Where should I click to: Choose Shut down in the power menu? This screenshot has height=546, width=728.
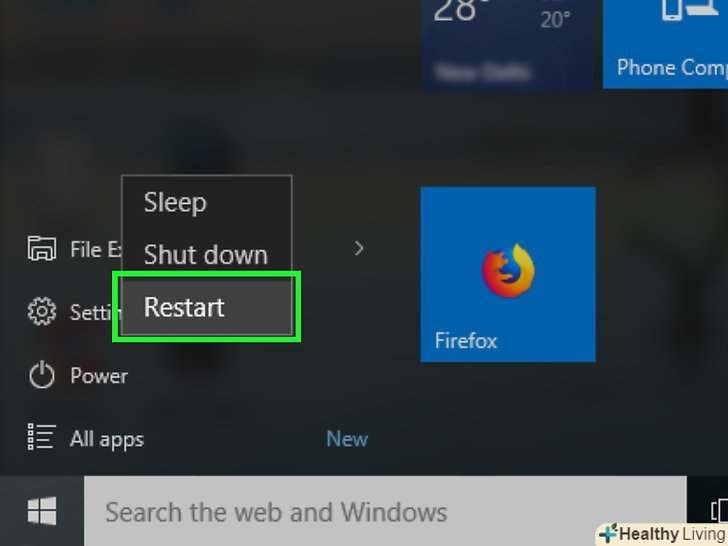205,255
